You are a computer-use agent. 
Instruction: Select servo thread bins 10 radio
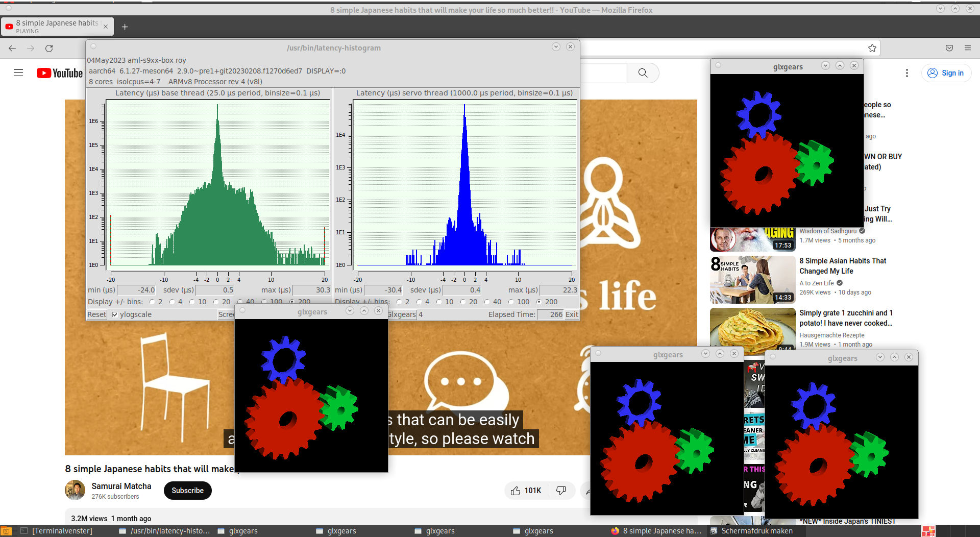(439, 302)
